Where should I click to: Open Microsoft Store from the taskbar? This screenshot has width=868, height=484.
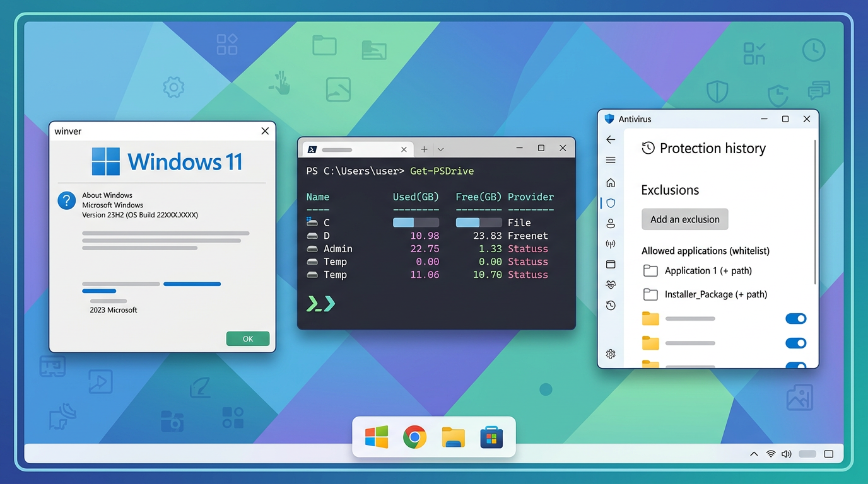coord(491,437)
